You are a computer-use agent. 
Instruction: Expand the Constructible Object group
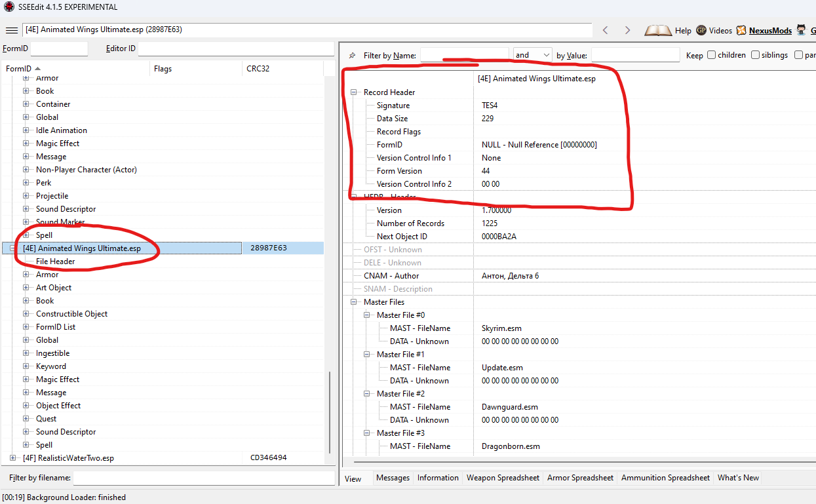tap(27, 314)
